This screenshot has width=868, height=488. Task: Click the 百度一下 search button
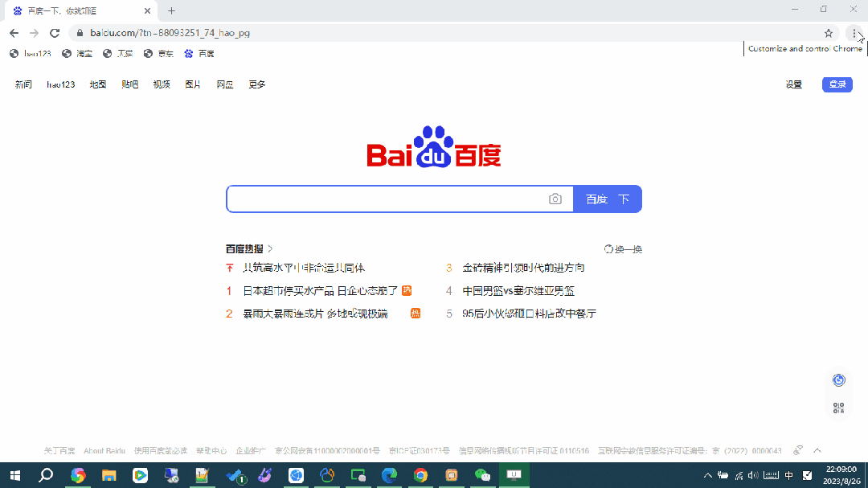(608, 199)
